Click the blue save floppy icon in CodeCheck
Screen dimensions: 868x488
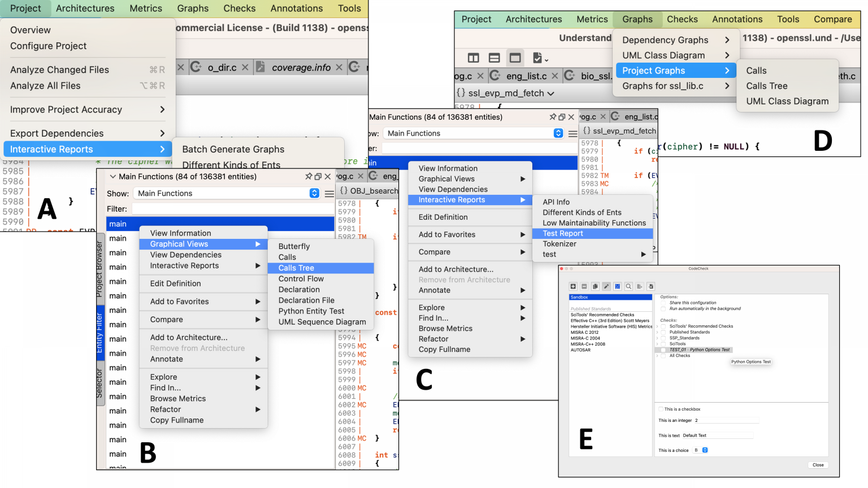(618, 286)
